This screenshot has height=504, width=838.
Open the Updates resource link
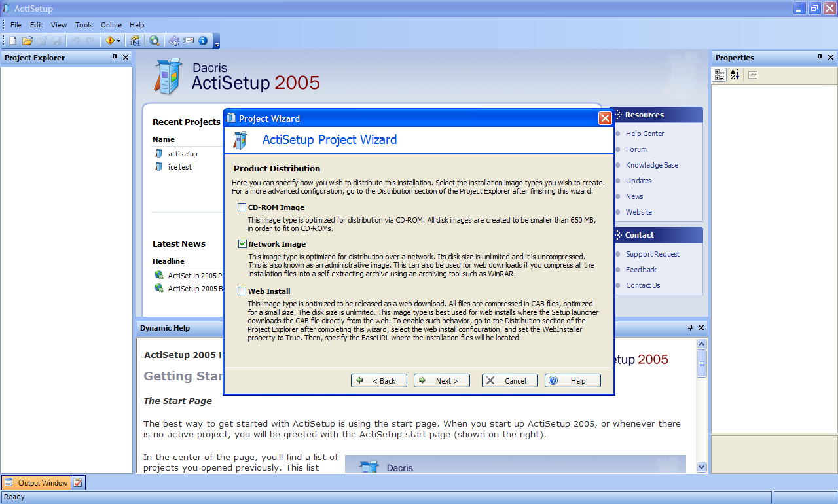tap(638, 181)
